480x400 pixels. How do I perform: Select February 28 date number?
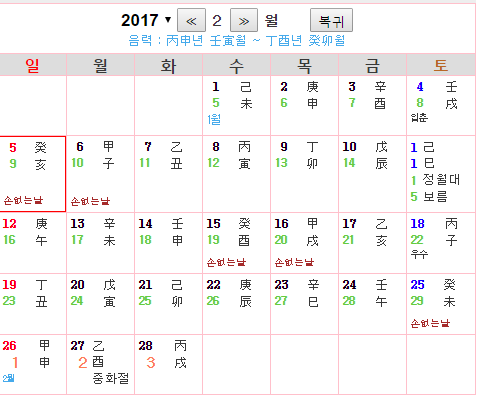click(x=145, y=346)
